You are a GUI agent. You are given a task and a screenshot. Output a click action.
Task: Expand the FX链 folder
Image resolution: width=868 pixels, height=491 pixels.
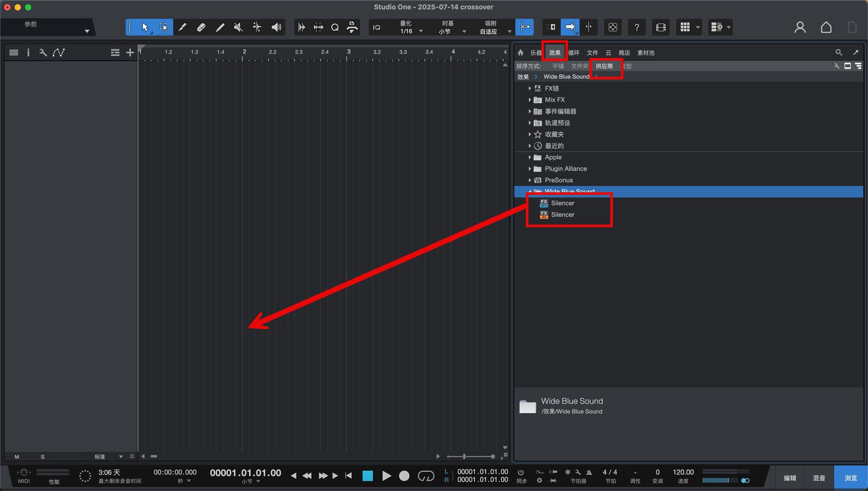529,88
